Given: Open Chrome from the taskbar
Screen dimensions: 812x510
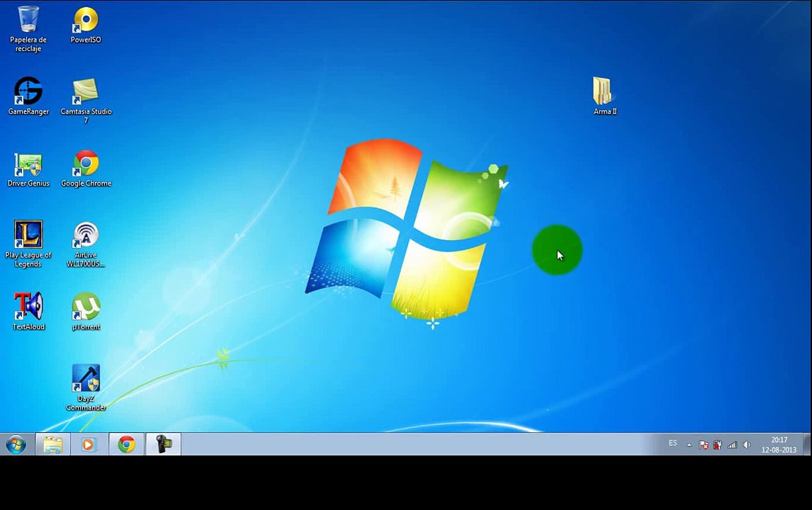Looking at the screenshot, I should pos(126,444).
